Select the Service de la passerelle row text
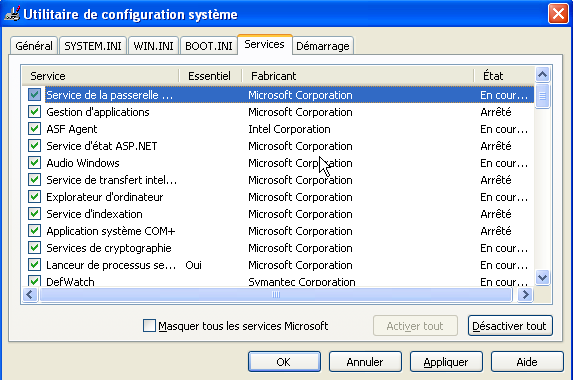The image size is (573, 380). [x=109, y=95]
